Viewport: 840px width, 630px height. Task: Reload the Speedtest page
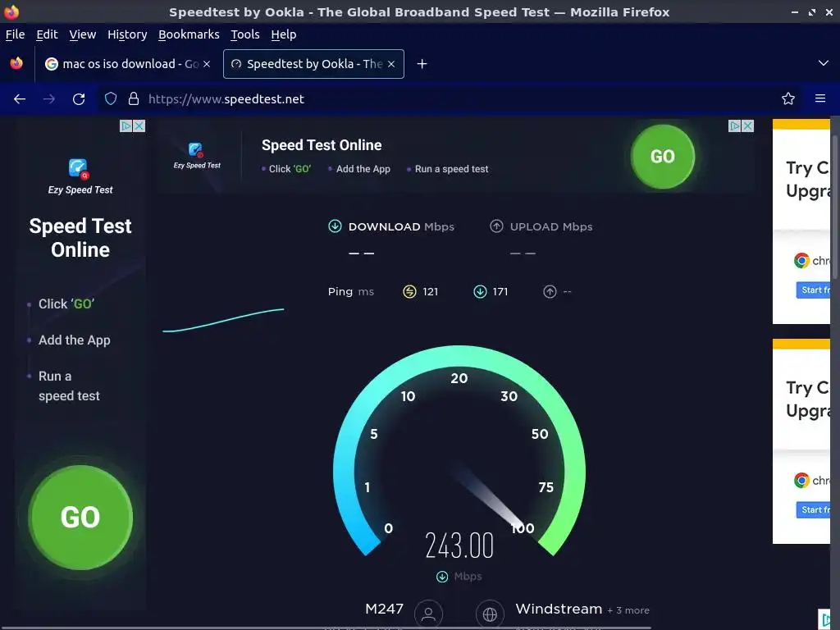[79, 99]
